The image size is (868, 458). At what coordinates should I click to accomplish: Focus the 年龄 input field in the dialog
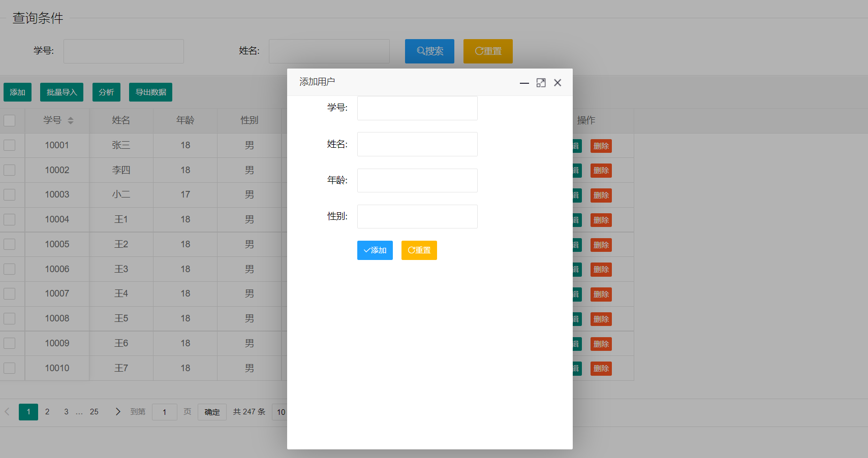[417, 180]
